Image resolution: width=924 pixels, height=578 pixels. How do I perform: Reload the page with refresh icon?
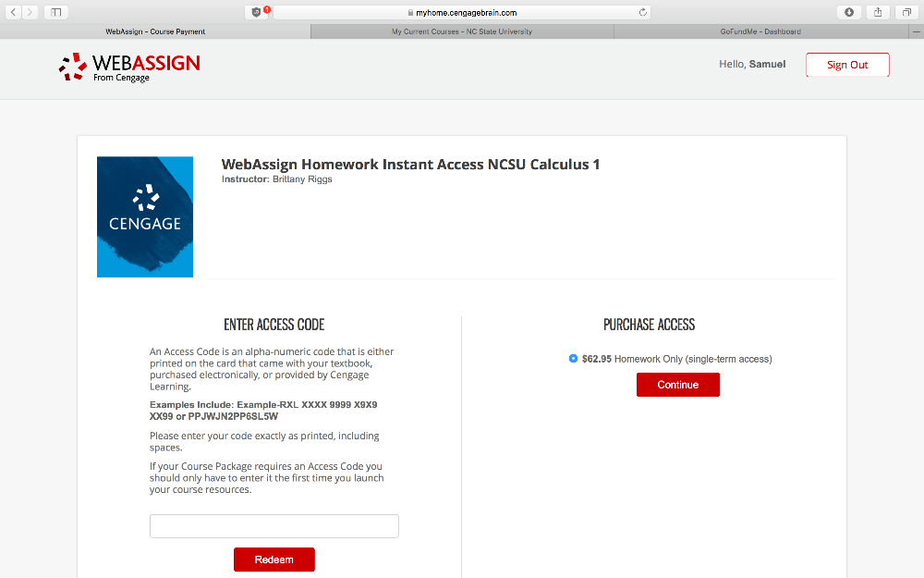click(x=642, y=12)
